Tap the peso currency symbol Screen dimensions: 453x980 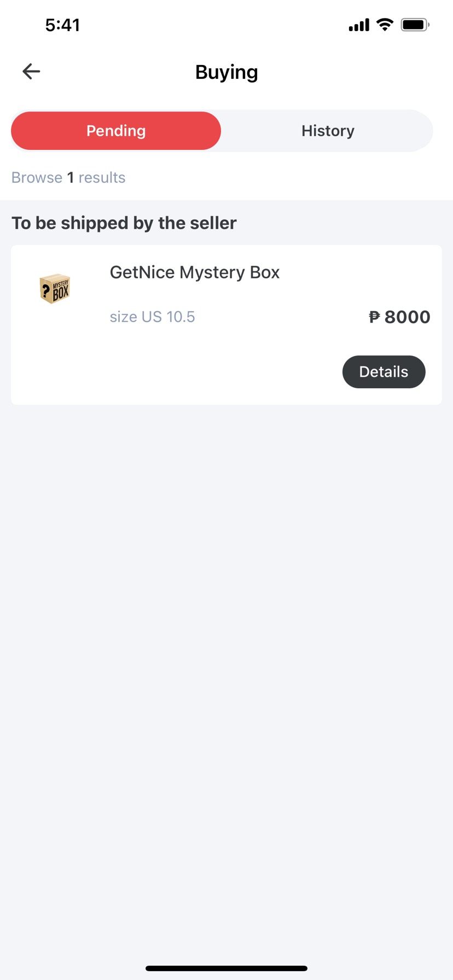(x=374, y=317)
